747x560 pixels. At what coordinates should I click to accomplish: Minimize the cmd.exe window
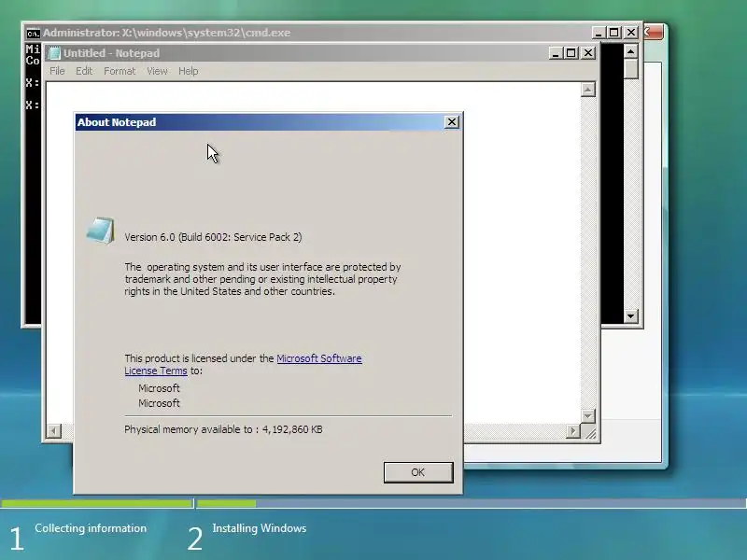pos(599,33)
